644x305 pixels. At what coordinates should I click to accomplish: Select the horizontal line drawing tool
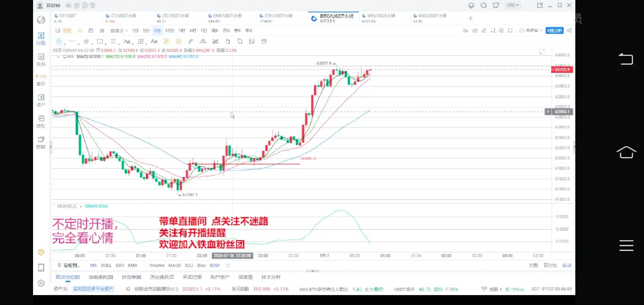(x=73, y=42)
